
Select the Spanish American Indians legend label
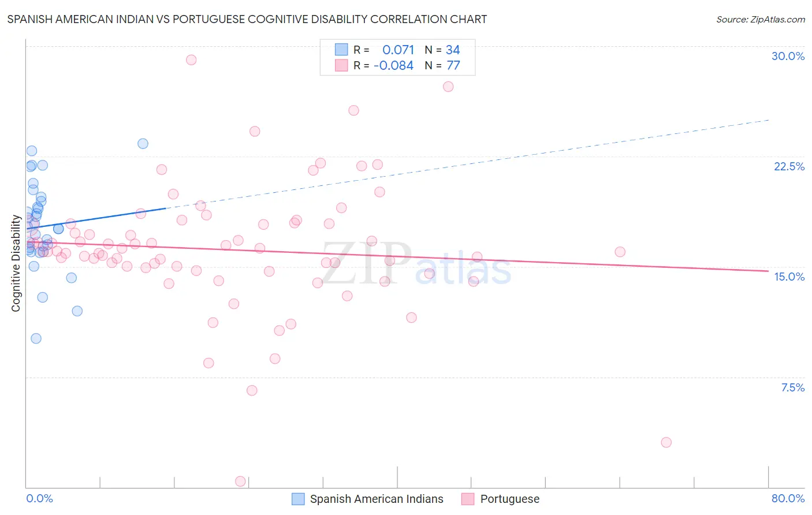coord(377,499)
